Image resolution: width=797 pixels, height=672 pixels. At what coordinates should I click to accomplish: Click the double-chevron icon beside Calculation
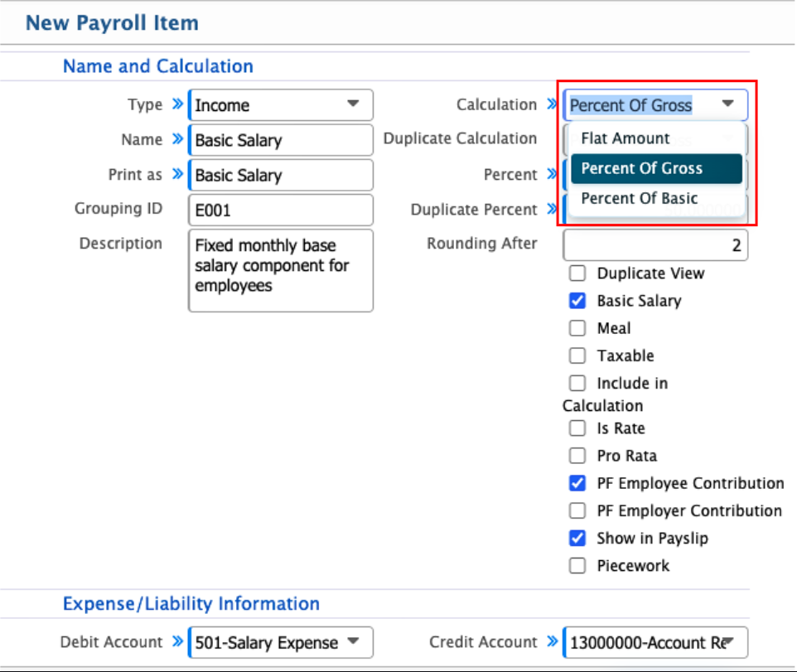(x=553, y=104)
